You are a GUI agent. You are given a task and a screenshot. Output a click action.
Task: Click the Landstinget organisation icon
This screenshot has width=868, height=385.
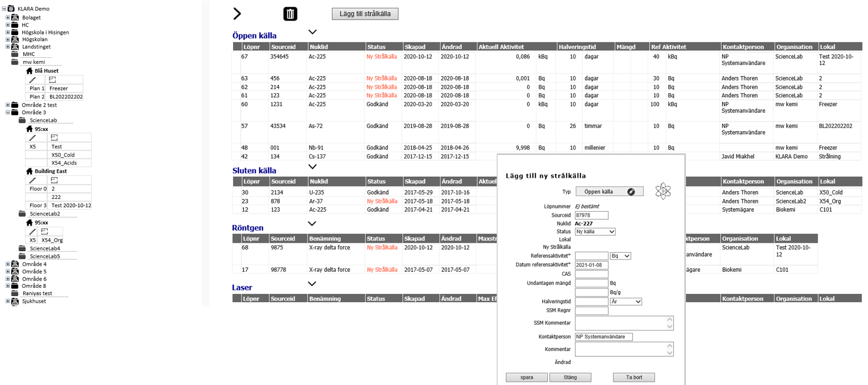(15, 47)
